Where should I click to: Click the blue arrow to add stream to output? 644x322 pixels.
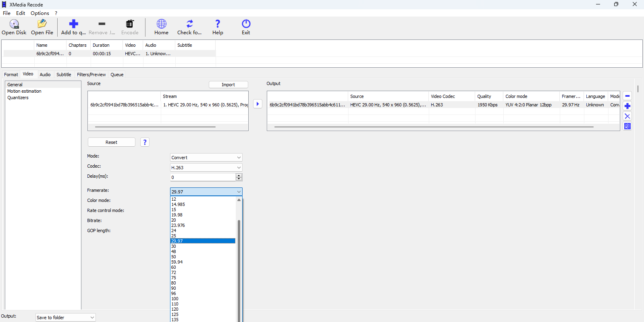(258, 104)
